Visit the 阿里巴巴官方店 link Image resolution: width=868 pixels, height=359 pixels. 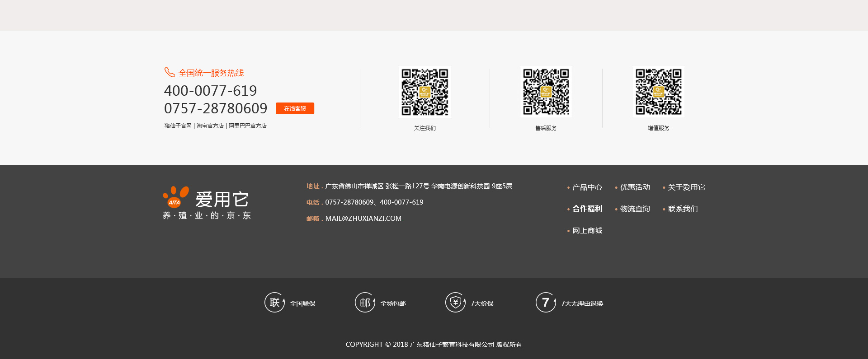pyautogui.click(x=248, y=126)
